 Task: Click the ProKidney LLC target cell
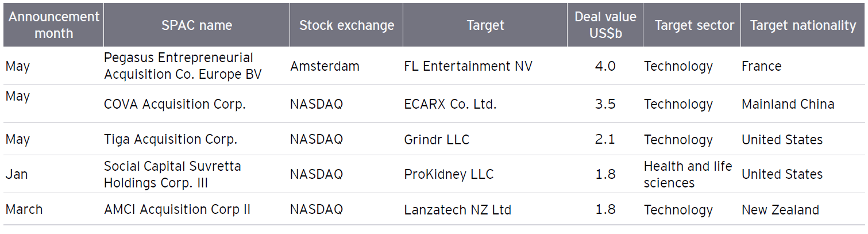click(449, 174)
